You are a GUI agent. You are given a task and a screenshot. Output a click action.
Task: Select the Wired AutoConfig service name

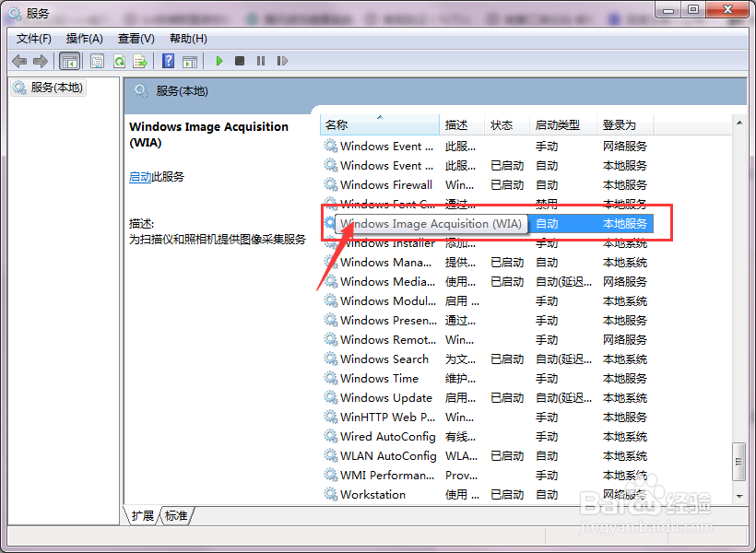[x=387, y=436]
